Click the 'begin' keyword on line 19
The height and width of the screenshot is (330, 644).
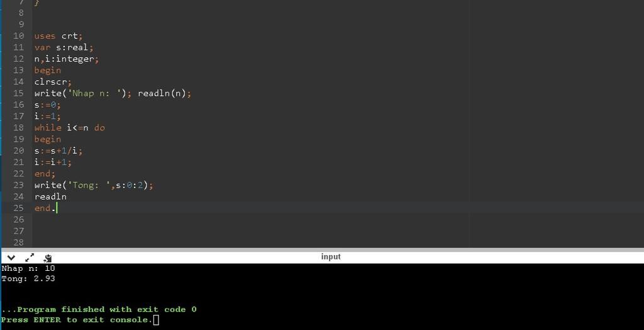[48, 139]
